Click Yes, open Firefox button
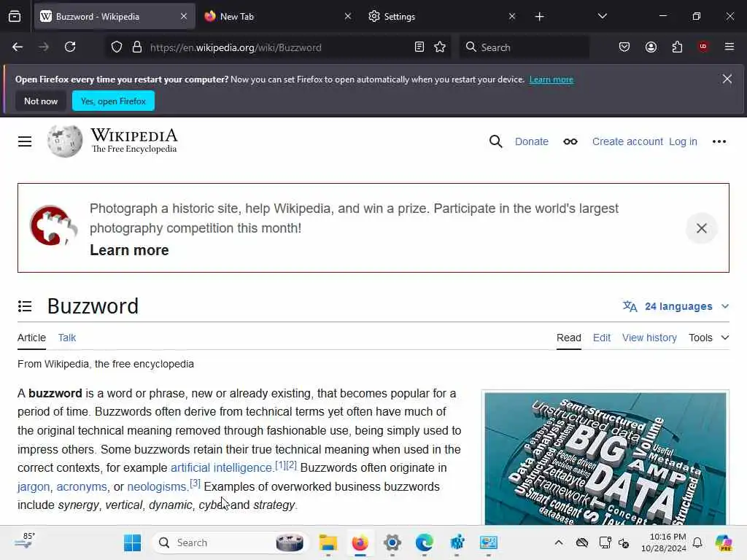 (x=113, y=101)
